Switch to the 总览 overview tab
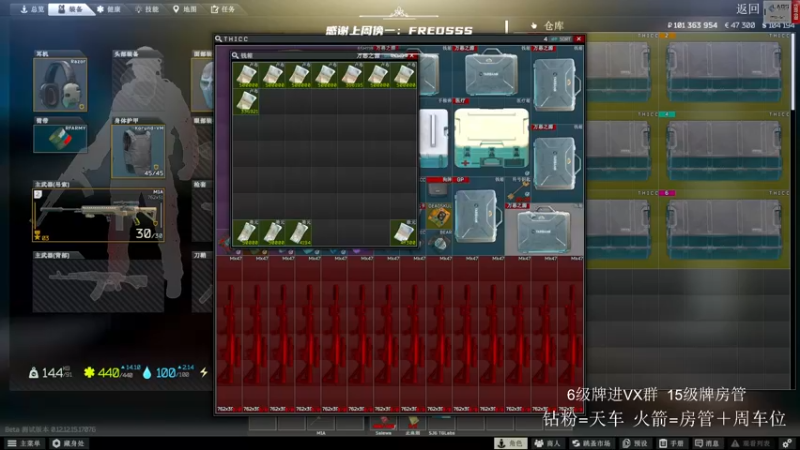 32,9
